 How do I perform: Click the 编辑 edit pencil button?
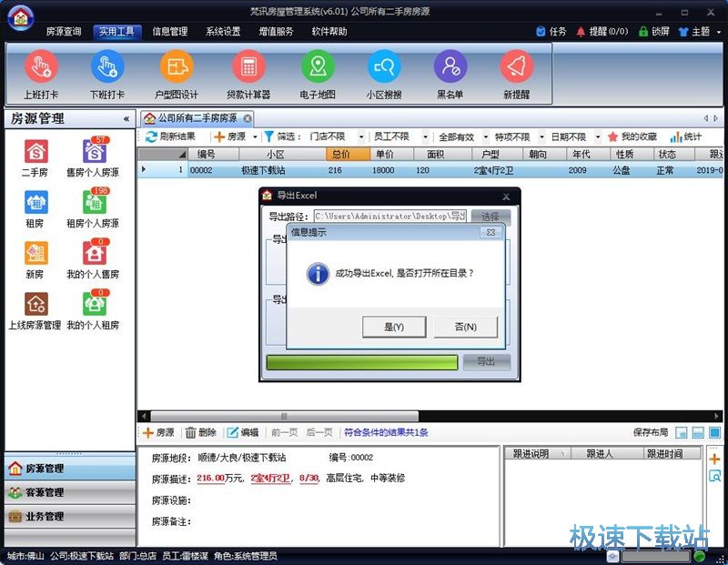[243, 433]
